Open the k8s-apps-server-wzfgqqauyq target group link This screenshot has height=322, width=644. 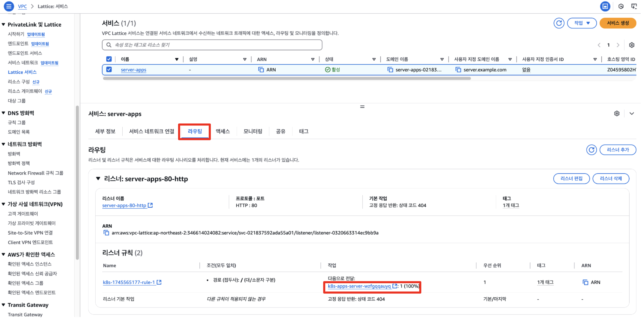click(359, 286)
